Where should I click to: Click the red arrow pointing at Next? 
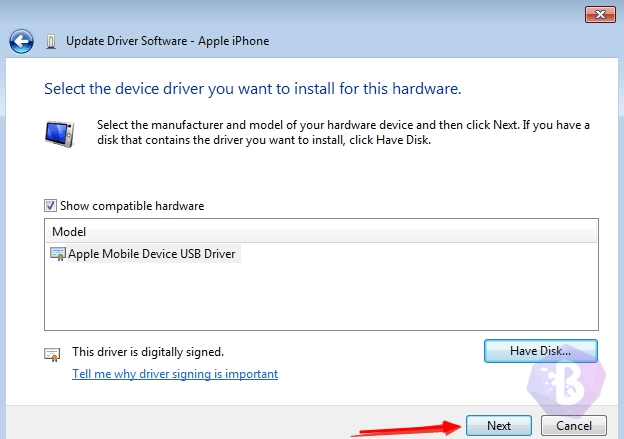click(x=405, y=429)
